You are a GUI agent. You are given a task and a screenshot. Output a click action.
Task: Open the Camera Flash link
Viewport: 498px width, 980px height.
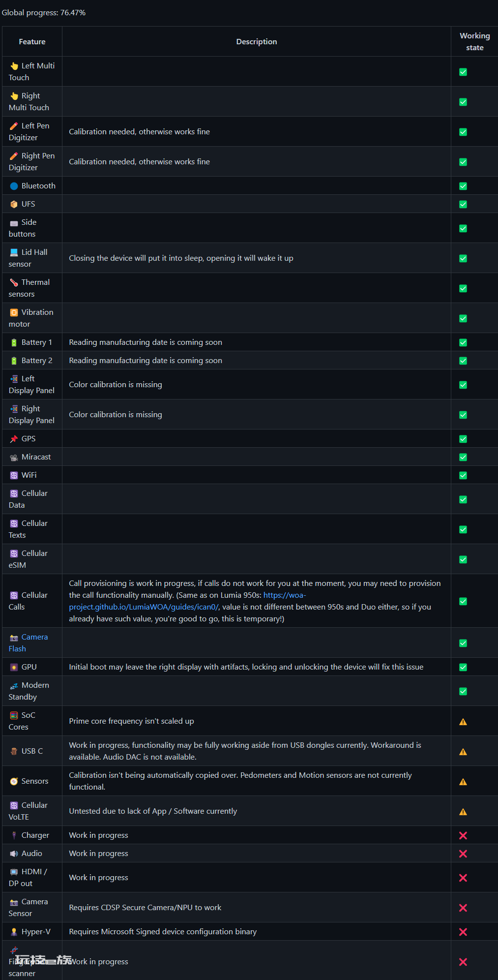[28, 643]
